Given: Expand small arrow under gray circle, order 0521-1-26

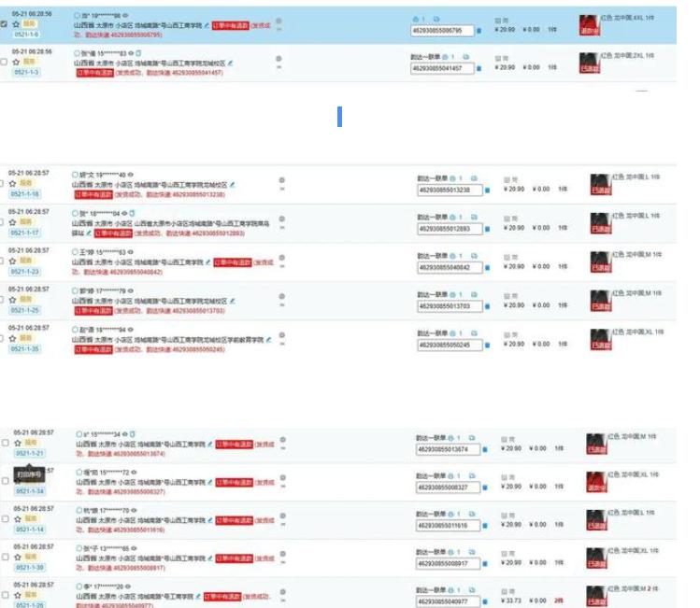Looking at the screenshot, I should click(283, 601).
